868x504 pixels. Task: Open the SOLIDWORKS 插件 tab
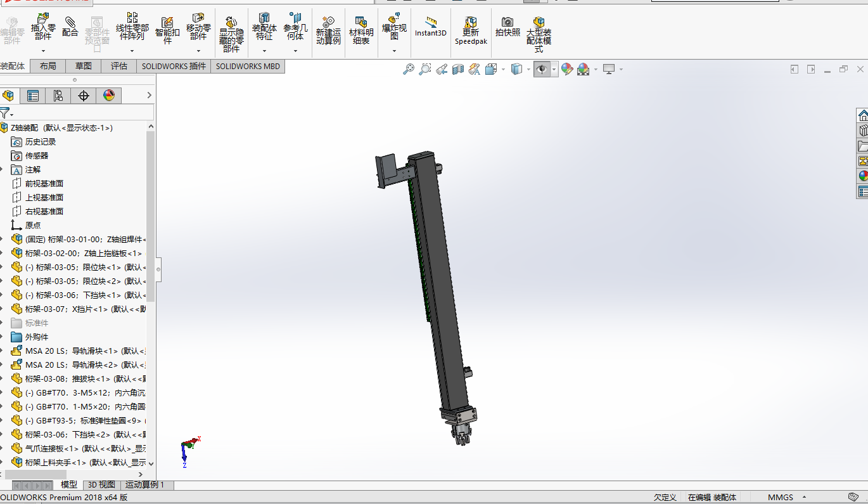point(174,66)
